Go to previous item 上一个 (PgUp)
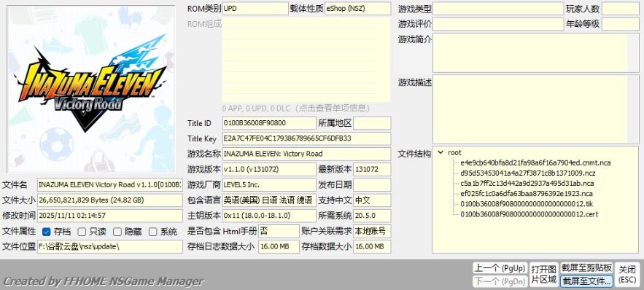Screen dimensions: 644x290 tap(500, 268)
